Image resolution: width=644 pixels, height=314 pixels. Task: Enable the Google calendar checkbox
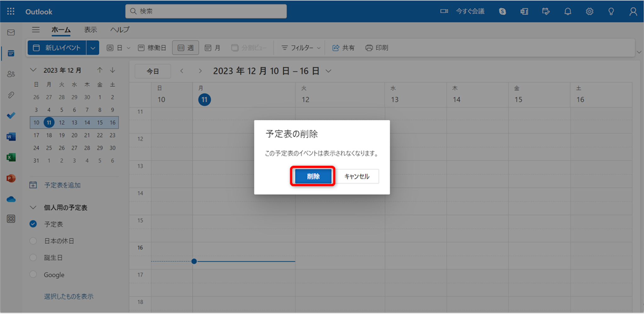point(33,274)
